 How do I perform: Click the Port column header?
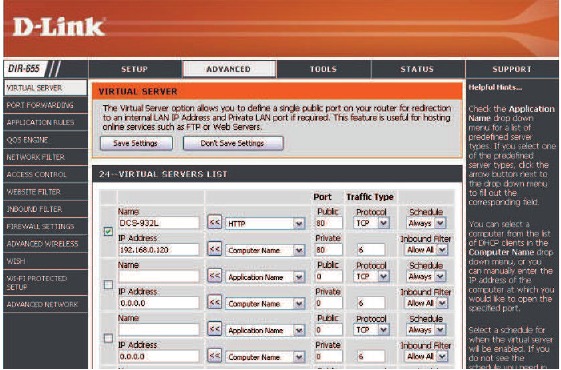pyautogui.click(x=322, y=197)
